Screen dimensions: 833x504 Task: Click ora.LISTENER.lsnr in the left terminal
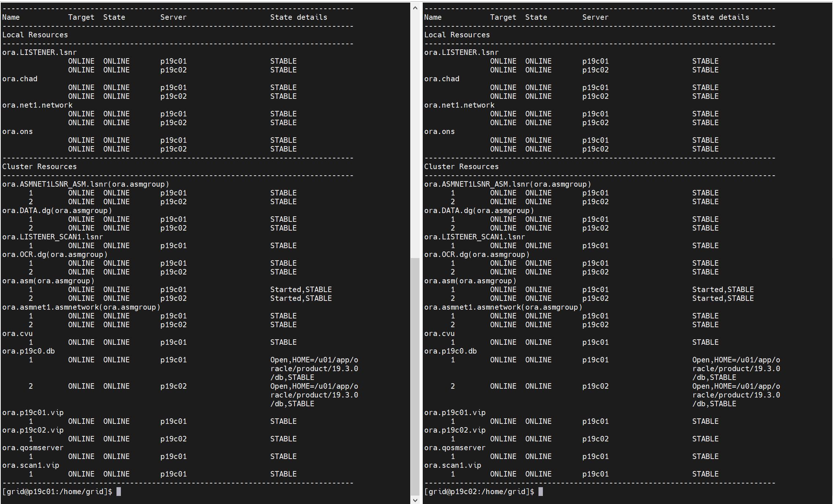pos(40,52)
